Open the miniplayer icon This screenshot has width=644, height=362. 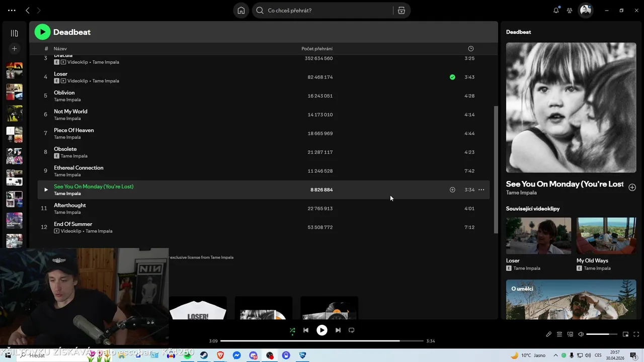[626, 334]
